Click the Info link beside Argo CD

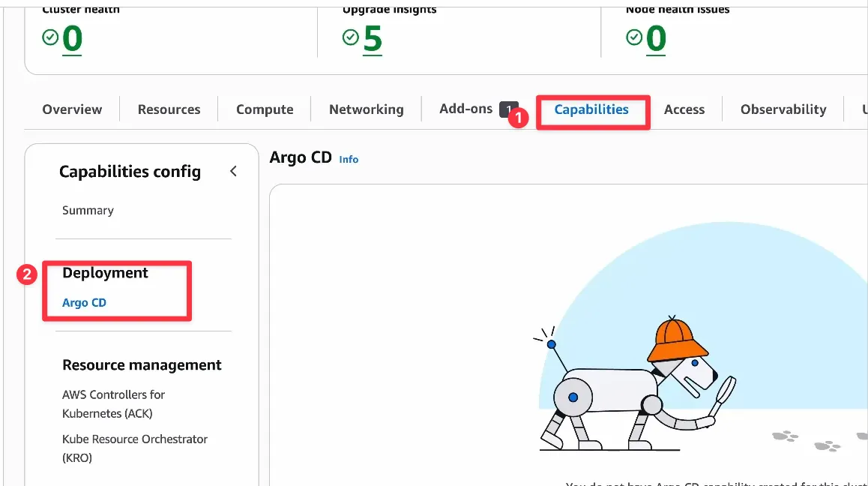[x=349, y=159]
